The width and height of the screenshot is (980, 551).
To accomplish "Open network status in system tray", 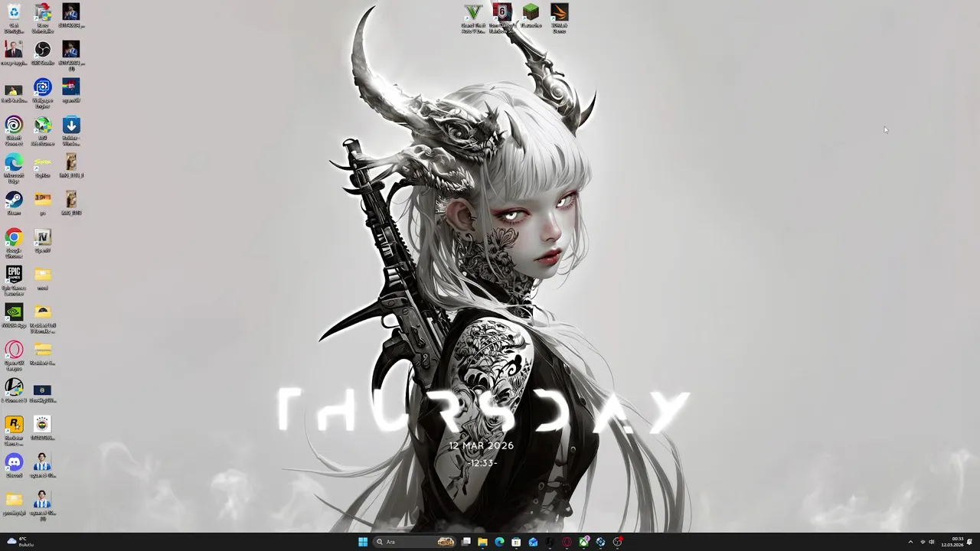I will pos(922,542).
